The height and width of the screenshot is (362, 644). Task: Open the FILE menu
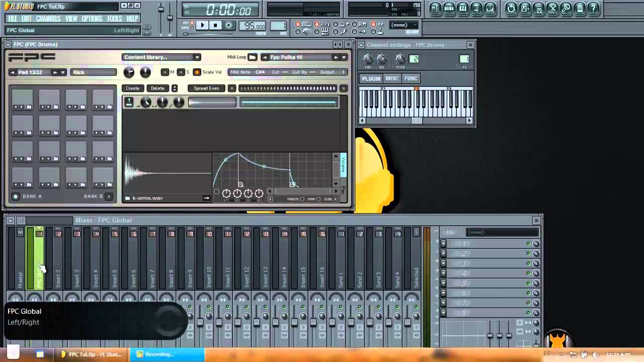(x=13, y=19)
